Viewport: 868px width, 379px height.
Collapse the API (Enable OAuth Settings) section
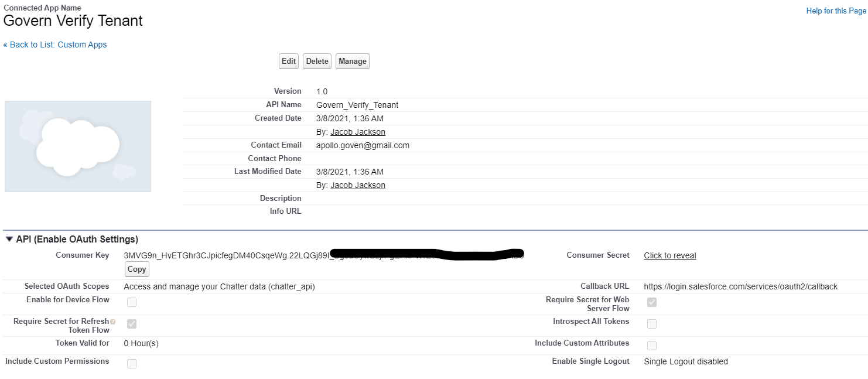coord(9,240)
